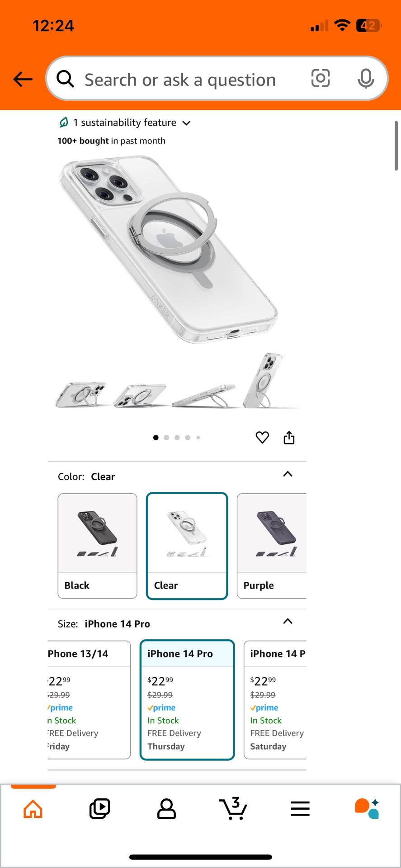Open the video inspire icon
The width and height of the screenshot is (401, 868).
tap(99, 808)
